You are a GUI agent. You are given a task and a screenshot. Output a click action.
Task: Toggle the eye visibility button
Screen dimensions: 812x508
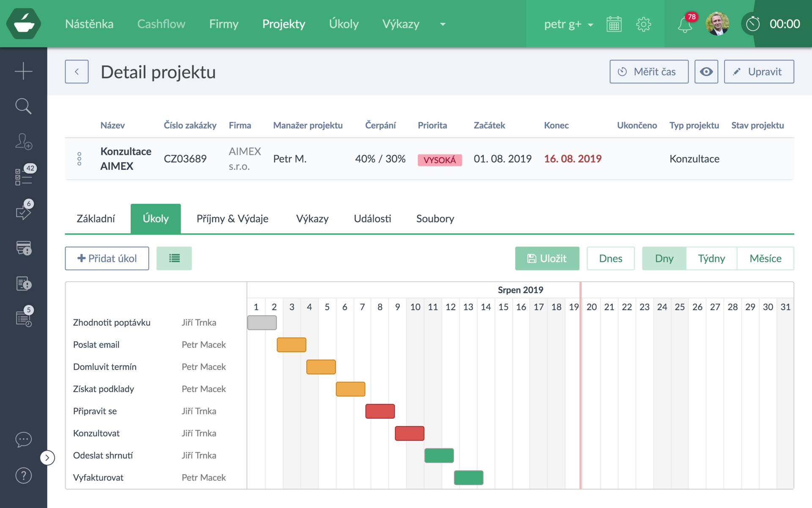pyautogui.click(x=706, y=71)
